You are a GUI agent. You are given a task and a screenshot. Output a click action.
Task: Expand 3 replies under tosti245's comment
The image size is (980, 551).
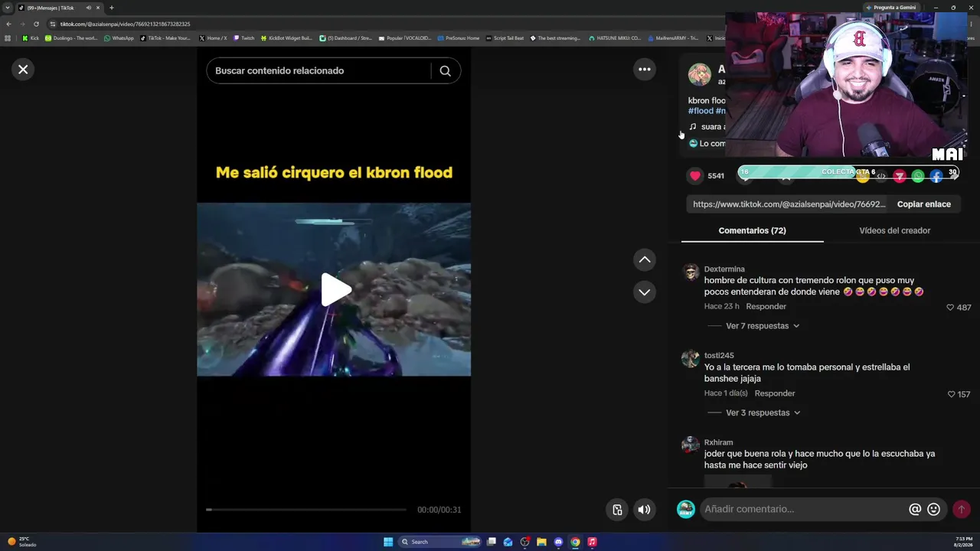[763, 412]
